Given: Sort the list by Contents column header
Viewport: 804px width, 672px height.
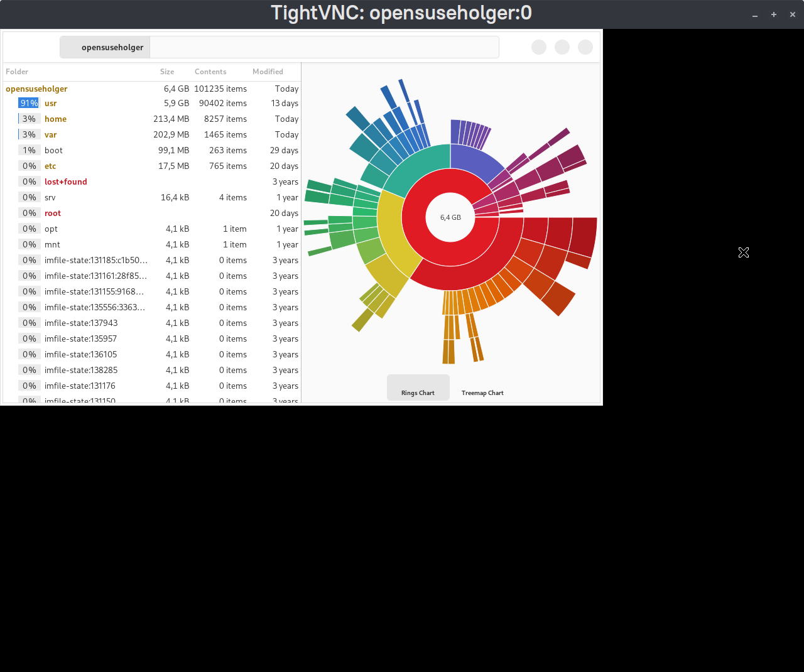Looking at the screenshot, I should (210, 72).
